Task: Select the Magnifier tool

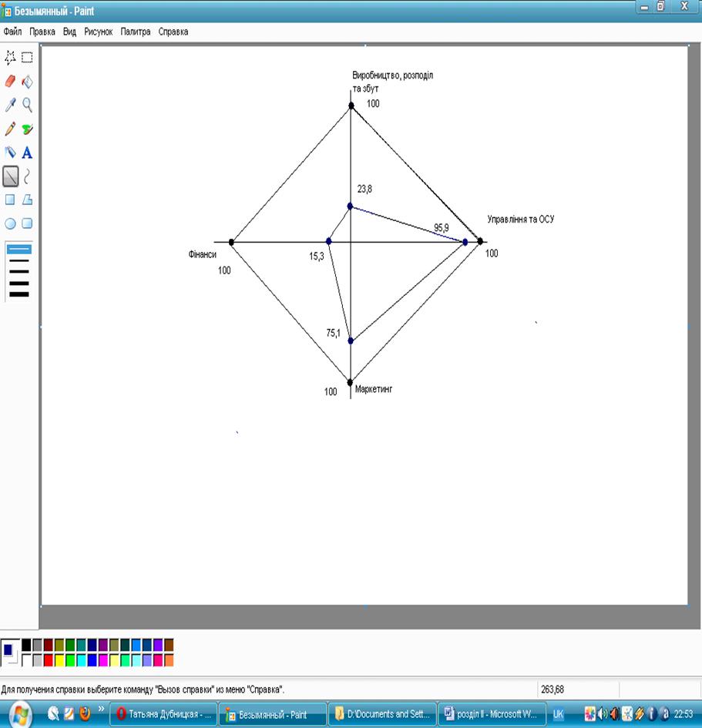Action: (28, 105)
